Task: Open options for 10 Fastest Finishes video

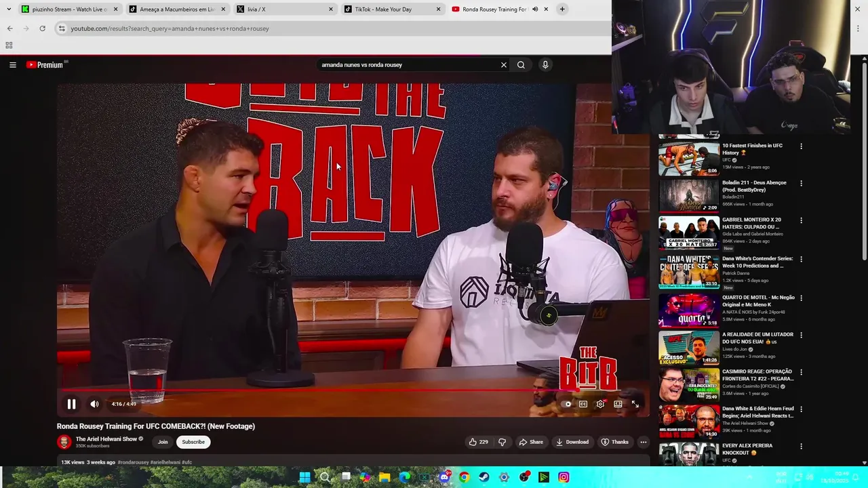Action: coord(801,146)
